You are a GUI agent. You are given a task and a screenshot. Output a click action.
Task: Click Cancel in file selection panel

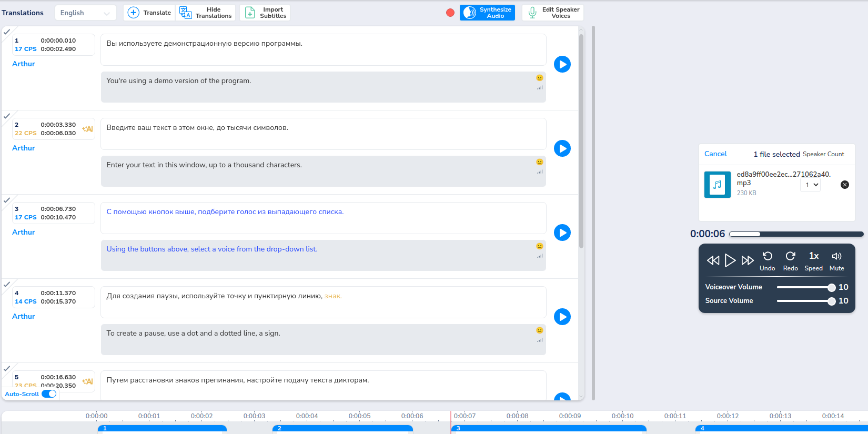pyautogui.click(x=715, y=154)
